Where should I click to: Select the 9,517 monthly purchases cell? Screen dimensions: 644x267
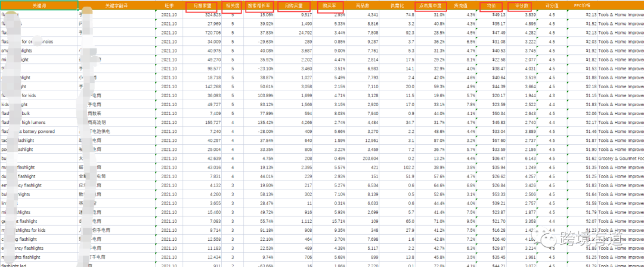[295, 15]
